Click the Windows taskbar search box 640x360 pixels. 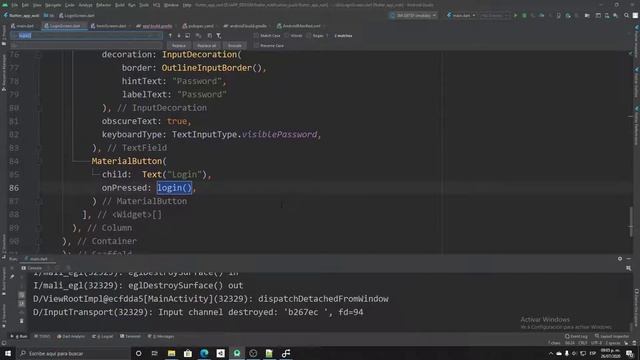coord(73,353)
